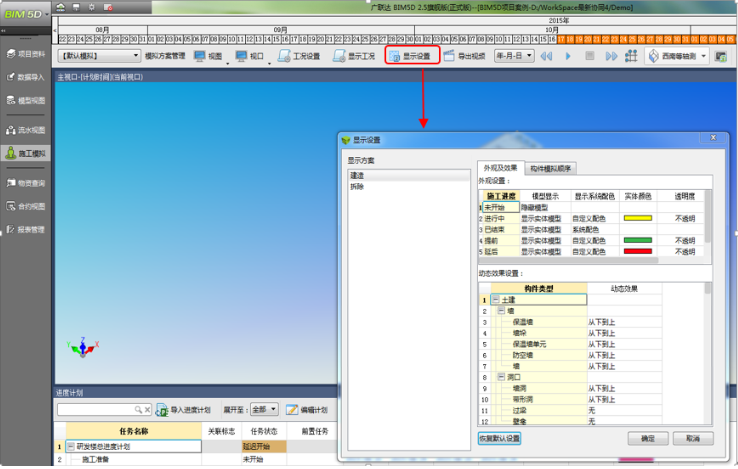
Task: Click 显示工况 in the toolbar
Action: coord(354,56)
